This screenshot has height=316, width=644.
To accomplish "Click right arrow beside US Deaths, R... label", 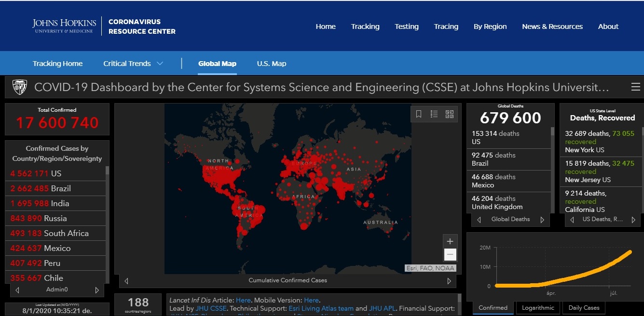I will pyautogui.click(x=633, y=220).
